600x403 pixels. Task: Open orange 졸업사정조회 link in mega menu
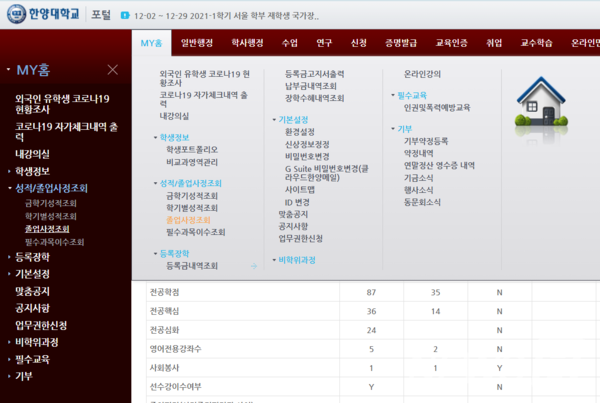pos(188,220)
